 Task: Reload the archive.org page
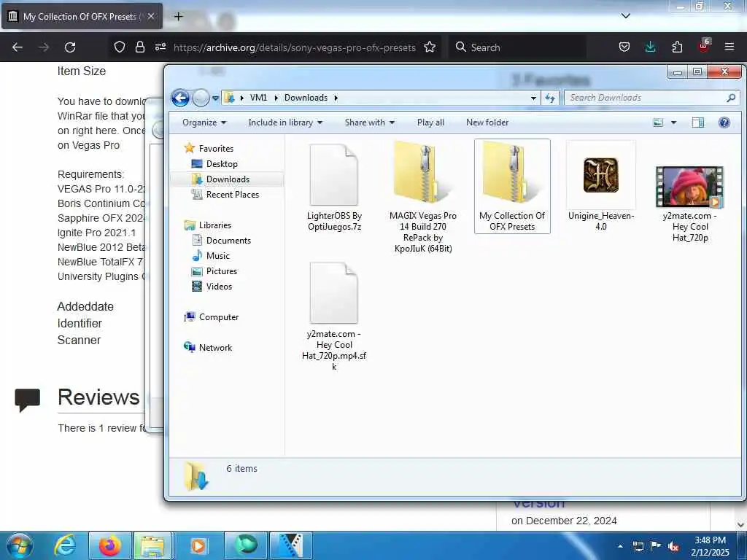(70, 47)
